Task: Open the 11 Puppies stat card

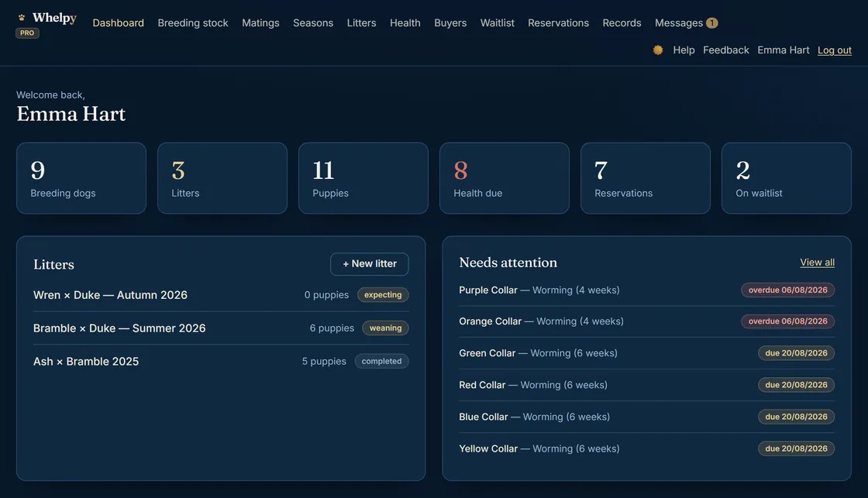Action: [363, 178]
